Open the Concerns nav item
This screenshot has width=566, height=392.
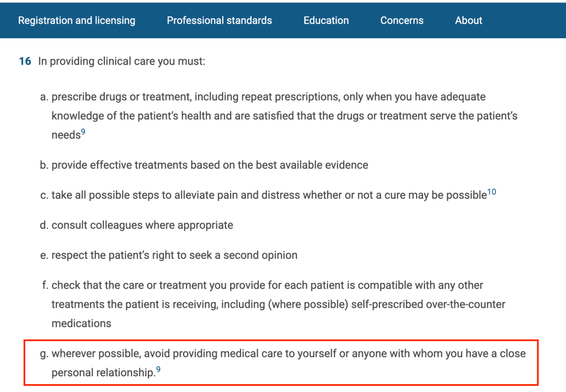[402, 20]
